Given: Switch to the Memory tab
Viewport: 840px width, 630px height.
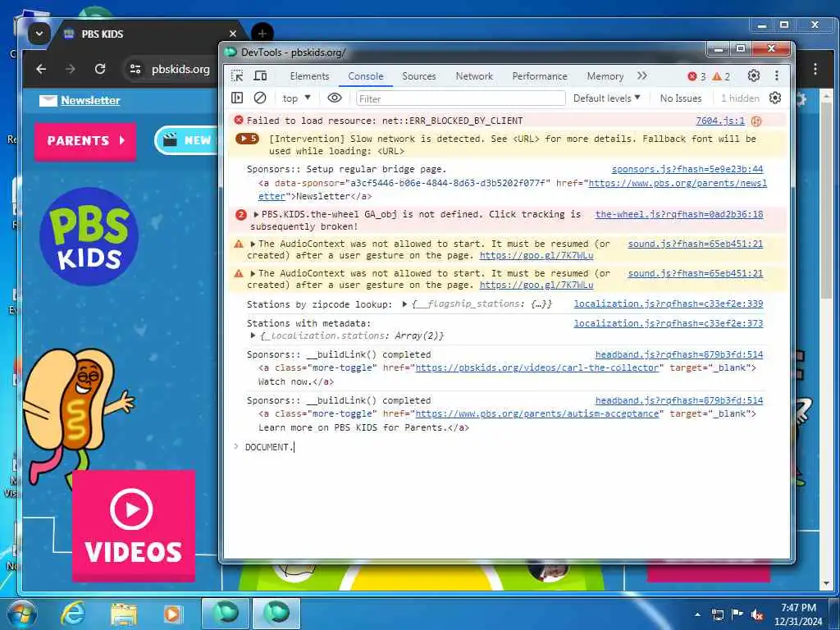Looking at the screenshot, I should (605, 76).
